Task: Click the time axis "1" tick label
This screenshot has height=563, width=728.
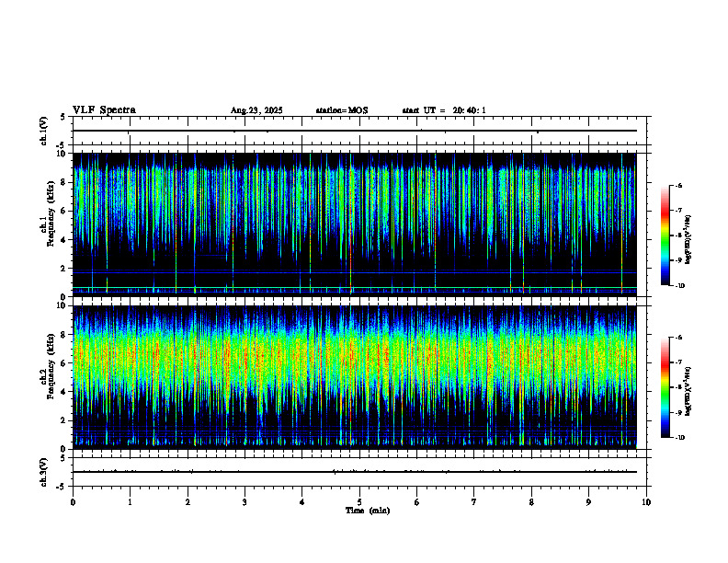Action: click(x=130, y=502)
